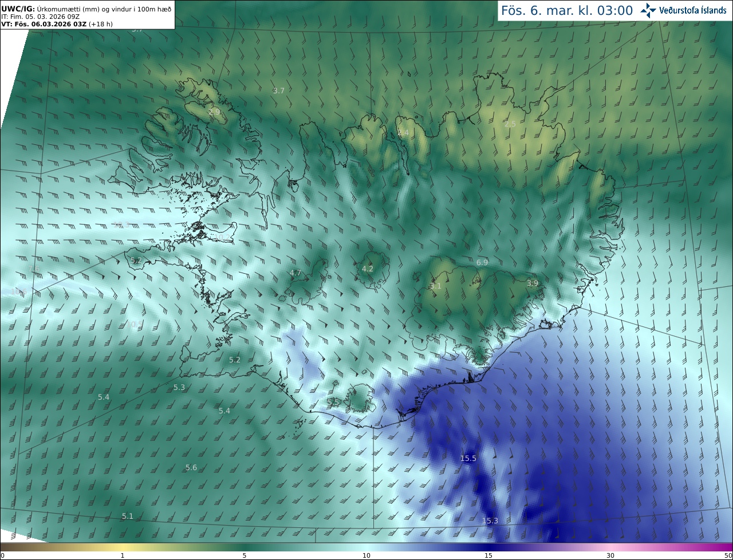Click the 30 tick label on the color scale
Screen dimensions: 733x560
(610, 555)
